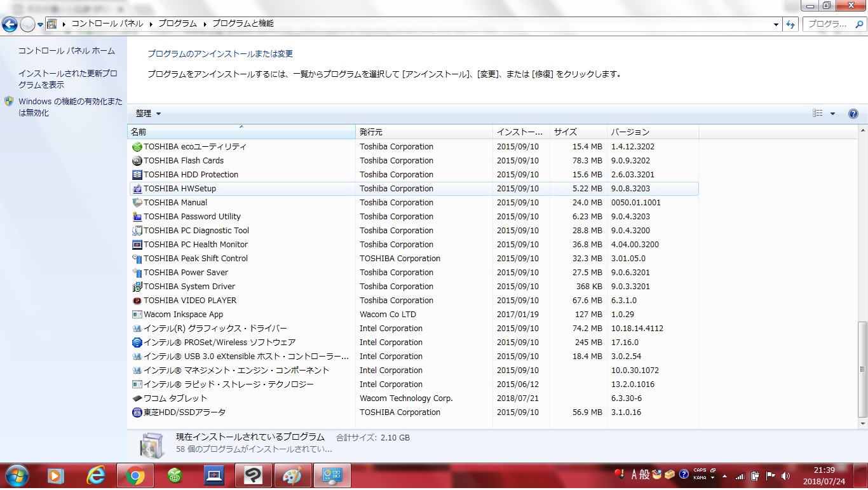Click the publisher cell Wacom Technology Corp.
The height and width of the screenshot is (490, 868).
point(406,398)
